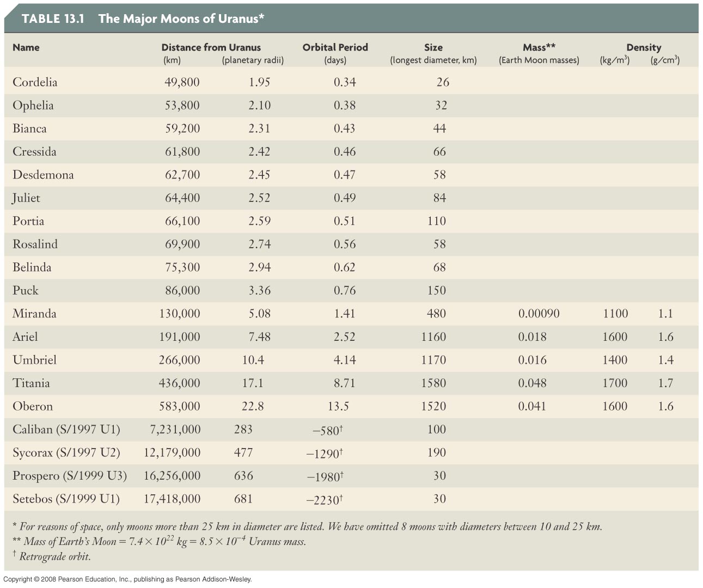Select the Titania moon name
Viewport: 703px width, 588px height.
31,383
